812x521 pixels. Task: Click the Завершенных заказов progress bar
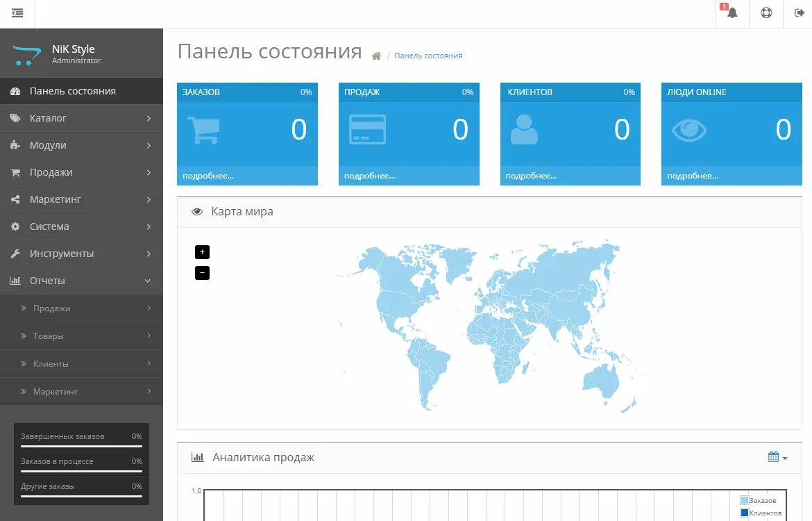click(x=81, y=445)
